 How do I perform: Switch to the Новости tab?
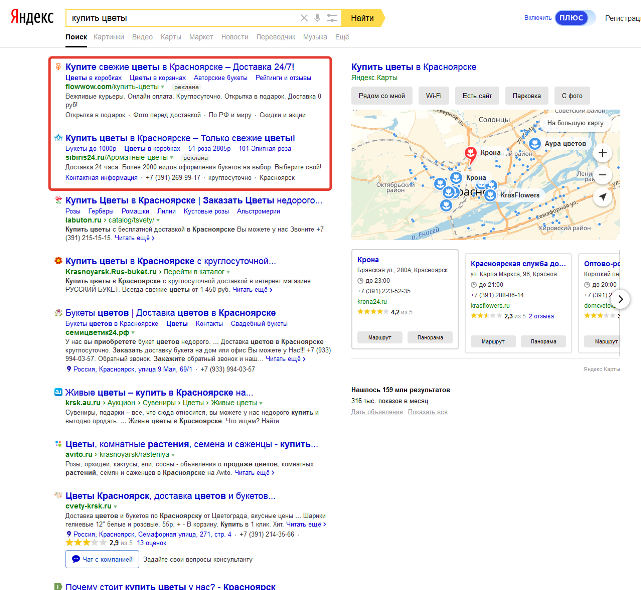(x=234, y=36)
